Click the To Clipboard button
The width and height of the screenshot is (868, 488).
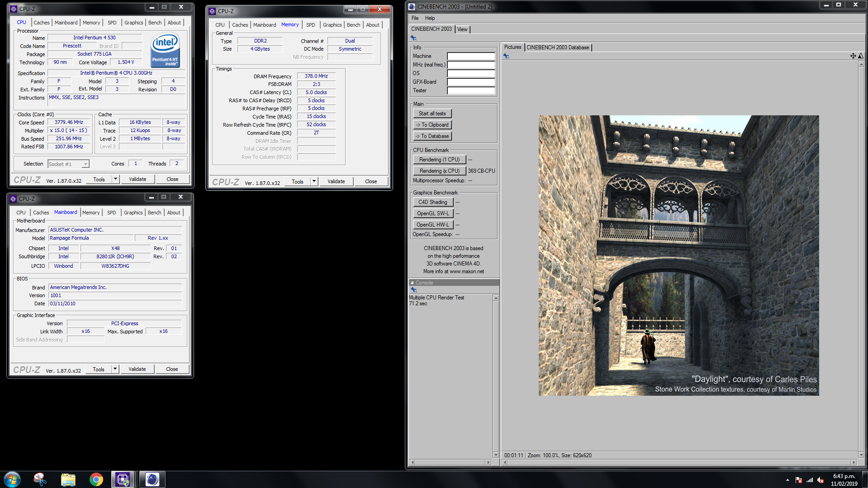tap(432, 125)
